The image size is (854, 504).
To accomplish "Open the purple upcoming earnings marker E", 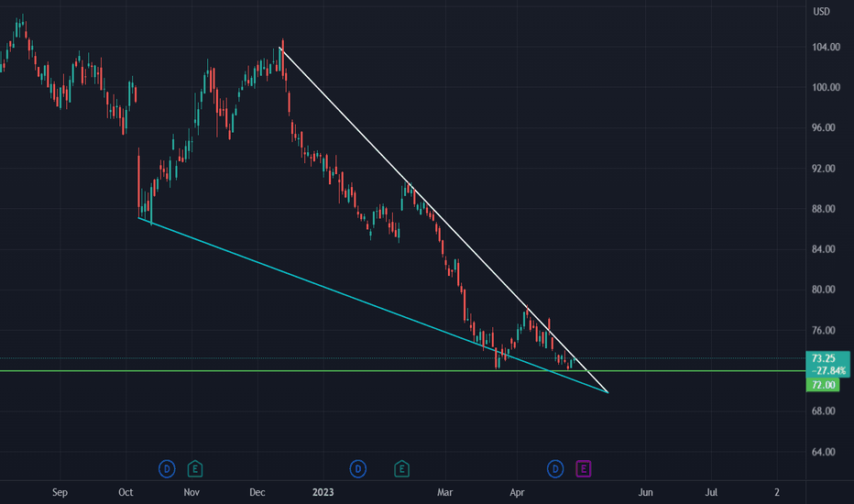I will pos(584,468).
